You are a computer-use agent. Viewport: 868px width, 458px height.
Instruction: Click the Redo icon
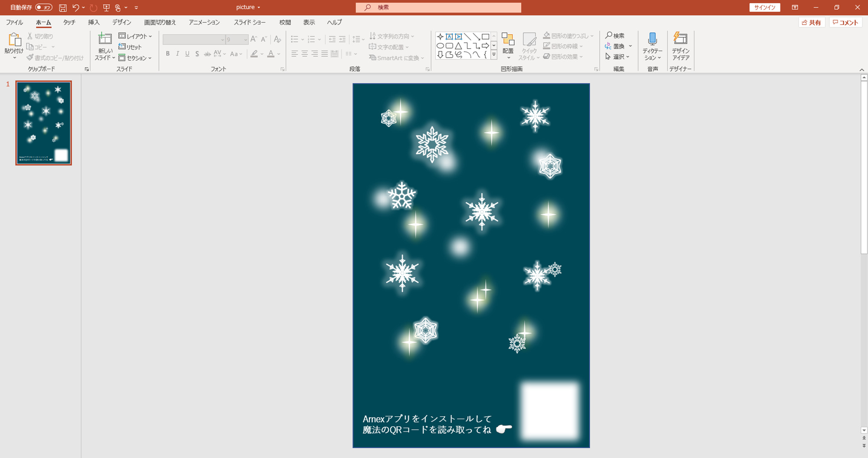pyautogui.click(x=93, y=7)
